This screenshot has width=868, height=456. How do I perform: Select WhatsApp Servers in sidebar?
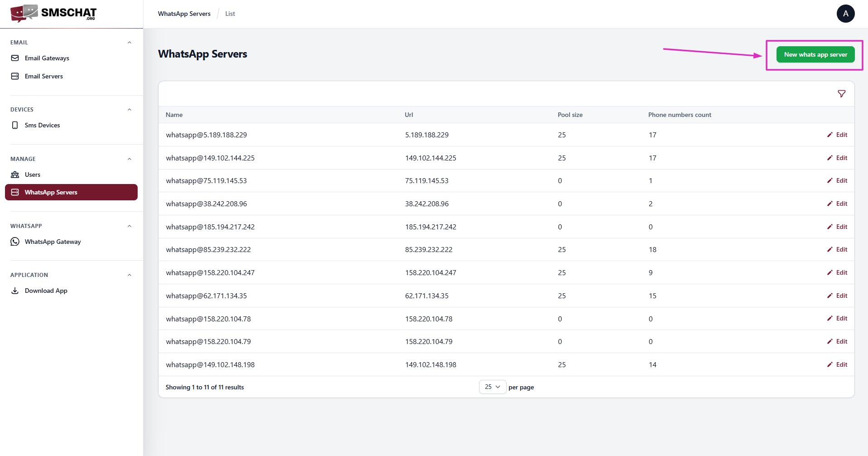(71, 192)
